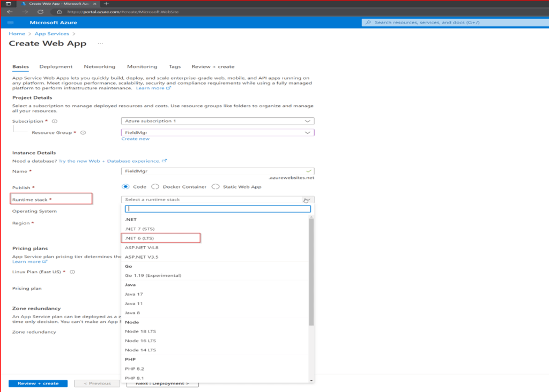Click the site lock icon in address bar

coord(59,12)
